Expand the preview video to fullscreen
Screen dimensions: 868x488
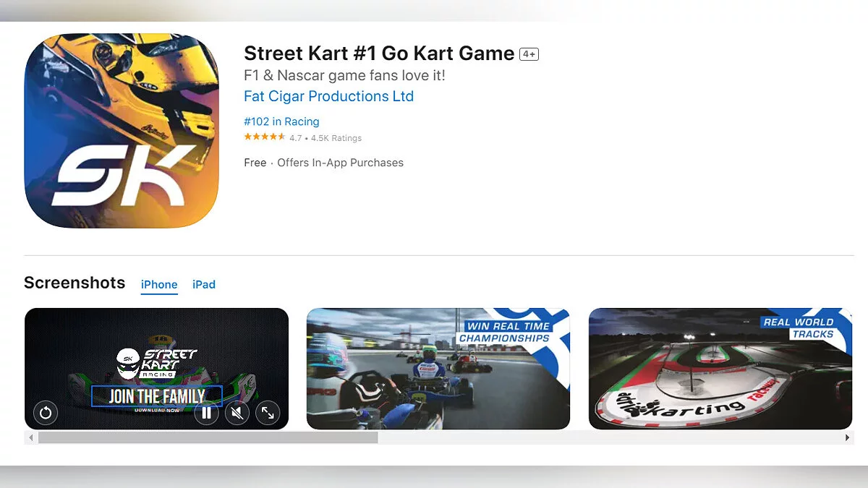[x=268, y=413]
